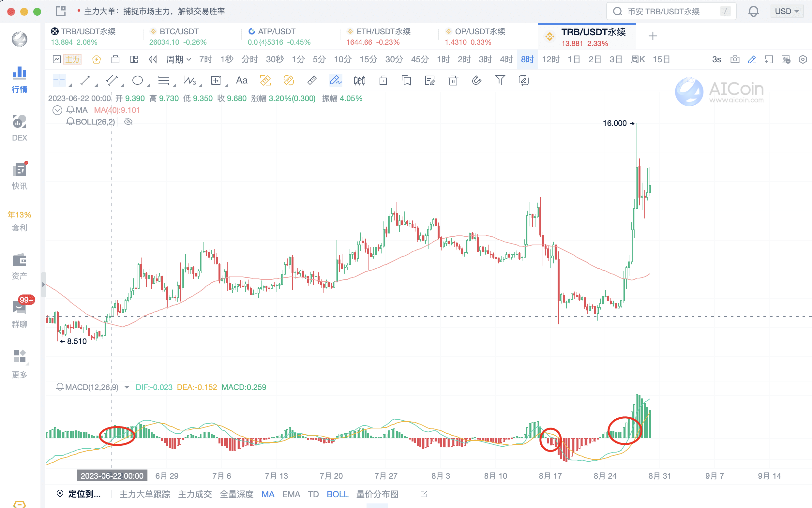Screen dimensions: 812x508
Task: Toggle the BOLL indicator at bottom bar
Action: point(337,494)
